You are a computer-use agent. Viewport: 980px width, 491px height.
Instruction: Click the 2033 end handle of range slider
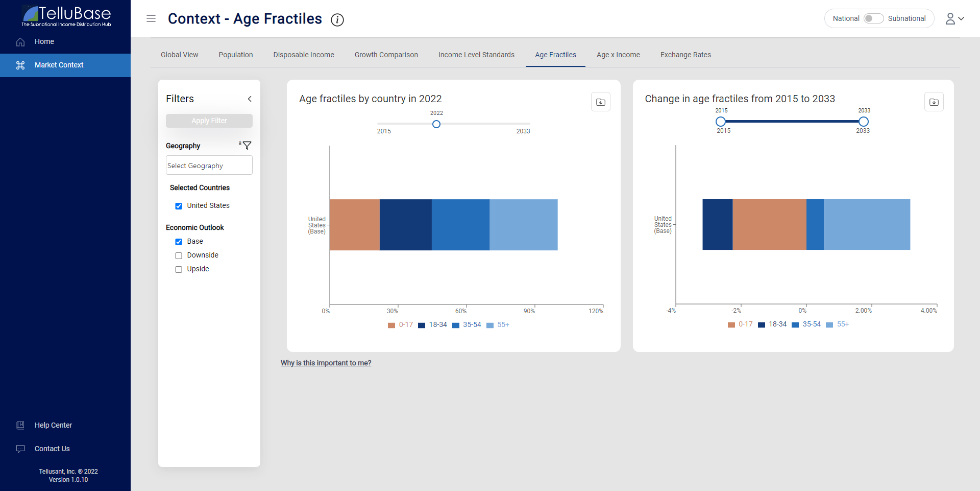coord(864,122)
